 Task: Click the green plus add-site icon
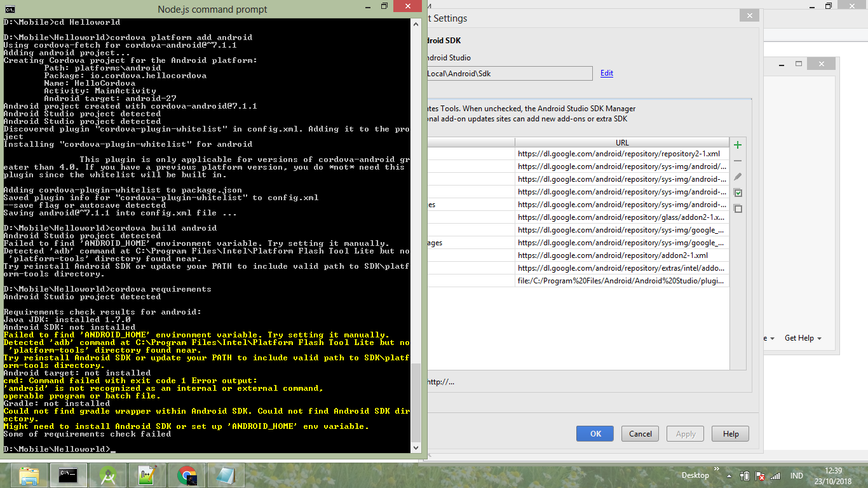point(738,145)
